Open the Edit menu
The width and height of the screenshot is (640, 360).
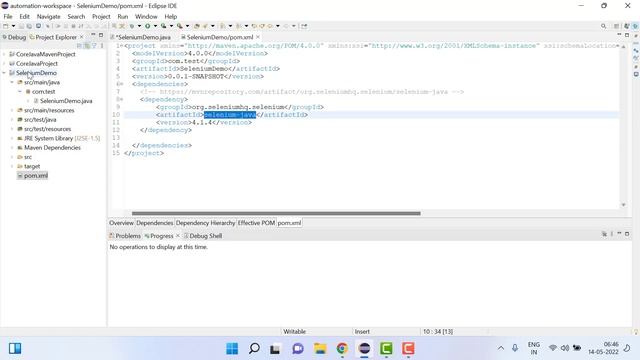(24, 17)
